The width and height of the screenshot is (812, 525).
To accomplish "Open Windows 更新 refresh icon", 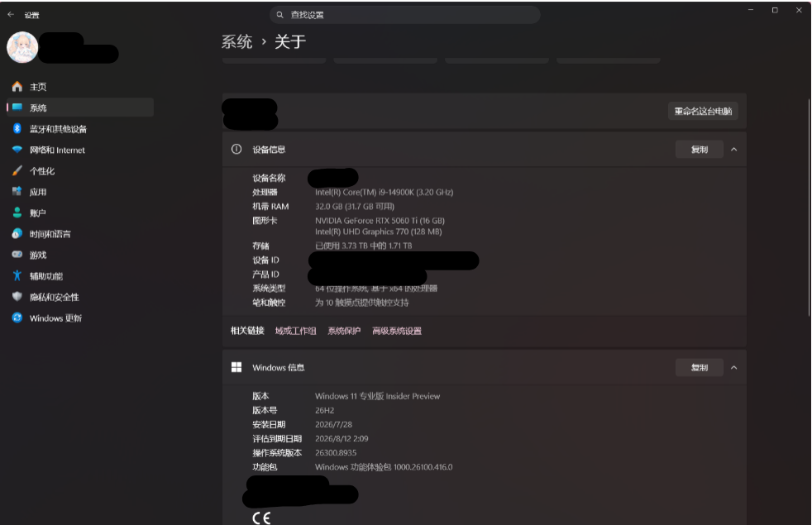I will (17, 317).
